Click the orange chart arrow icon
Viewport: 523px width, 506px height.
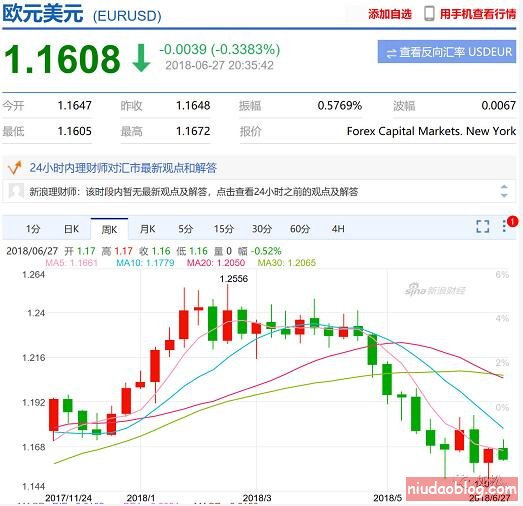(15, 167)
